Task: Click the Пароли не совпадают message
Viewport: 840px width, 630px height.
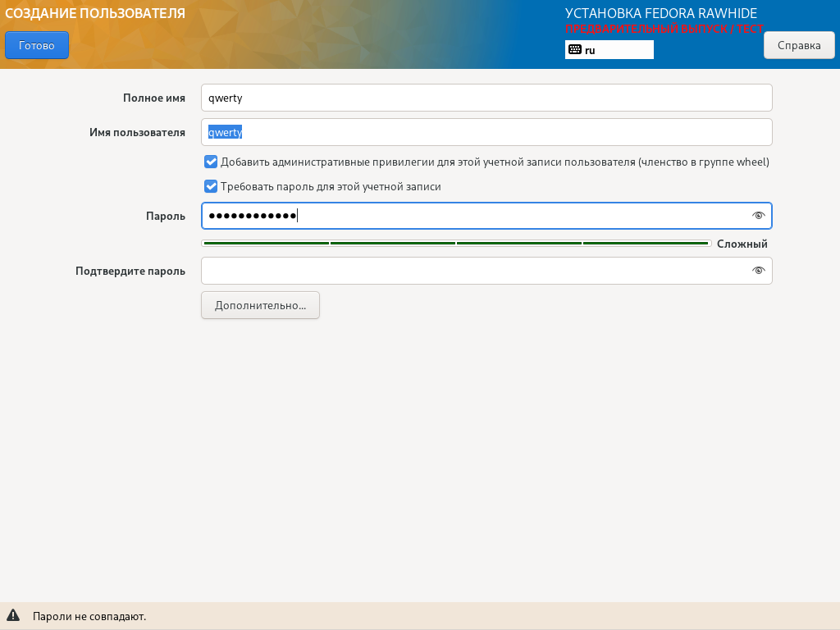Action: click(89, 617)
